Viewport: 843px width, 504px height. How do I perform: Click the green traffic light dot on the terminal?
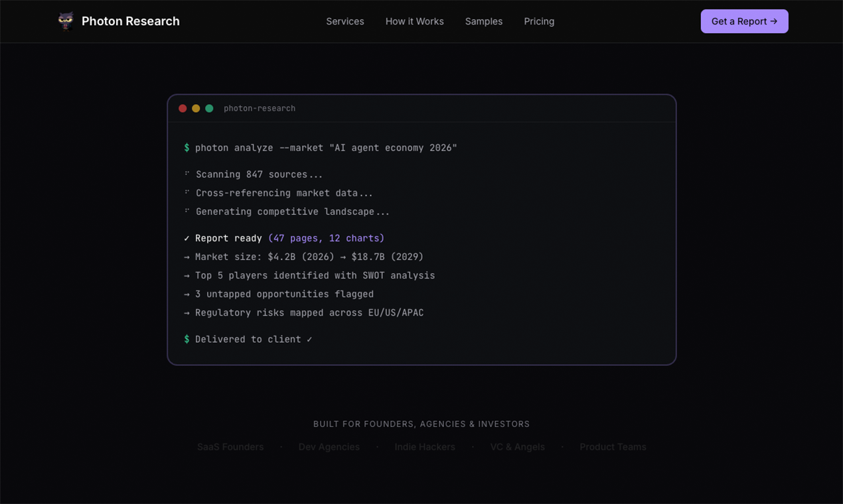coord(209,108)
